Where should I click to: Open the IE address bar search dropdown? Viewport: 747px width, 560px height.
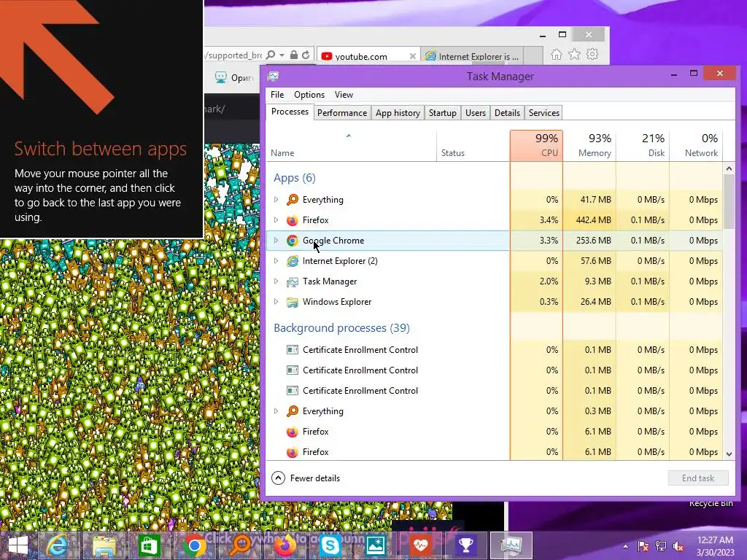[x=282, y=55]
